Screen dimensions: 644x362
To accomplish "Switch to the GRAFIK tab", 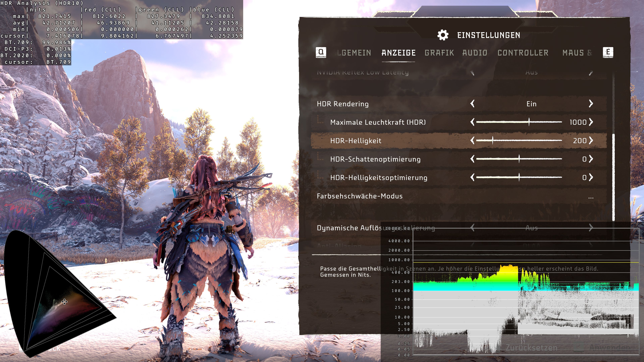I will pos(439,53).
